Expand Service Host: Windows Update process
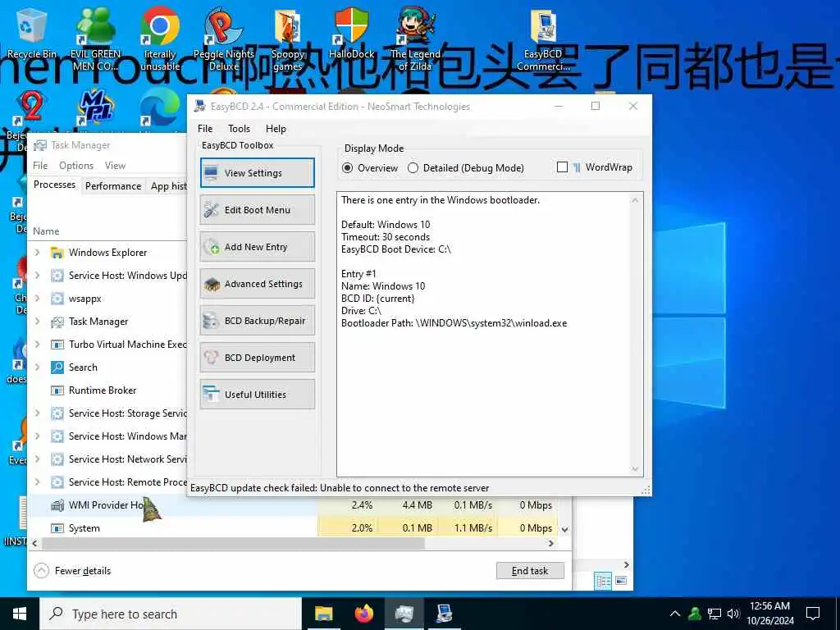 tap(37, 276)
